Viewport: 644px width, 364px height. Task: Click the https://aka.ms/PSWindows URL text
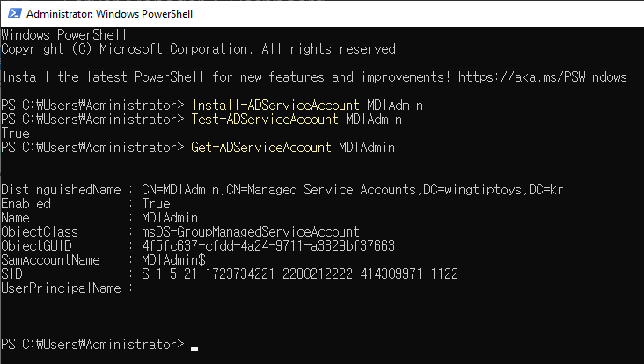tap(542, 77)
